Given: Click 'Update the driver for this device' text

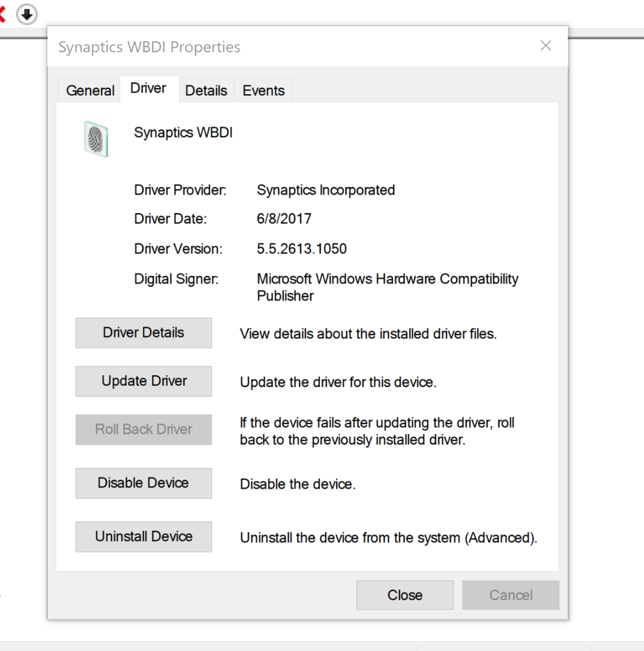Looking at the screenshot, I should 338,382.
